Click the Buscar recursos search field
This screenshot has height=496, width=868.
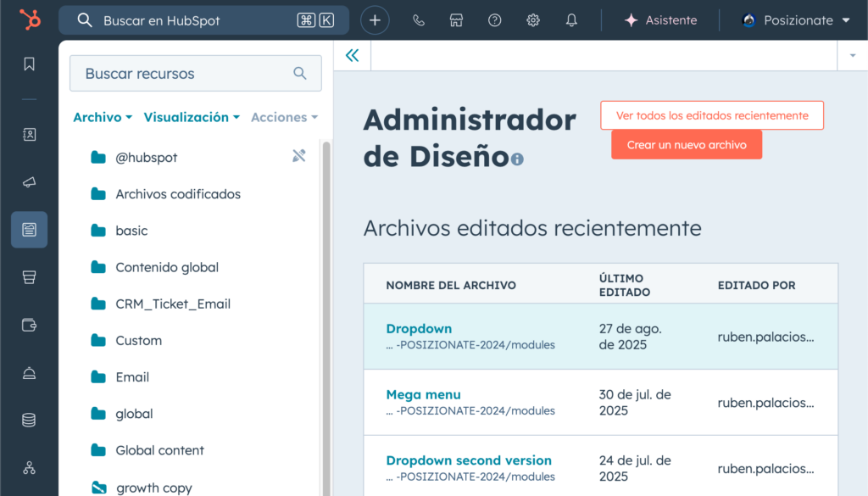[186, 74]
